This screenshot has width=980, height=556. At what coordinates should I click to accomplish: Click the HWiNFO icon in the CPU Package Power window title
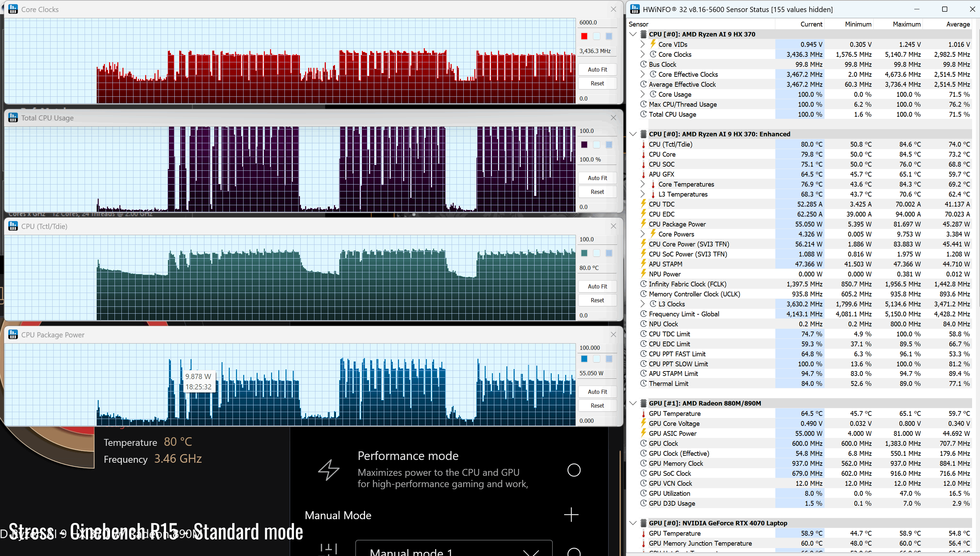pos(13,335)
